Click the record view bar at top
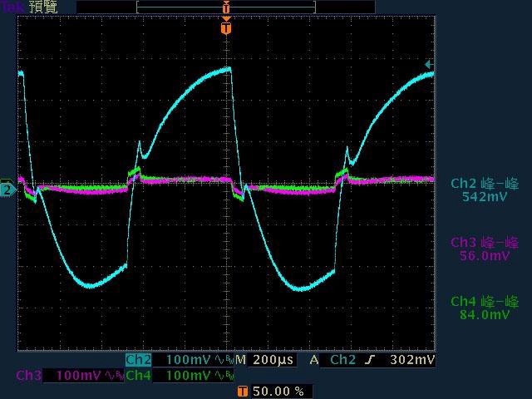This screenshot has width=532, height=399. click(x=226, y=7)
